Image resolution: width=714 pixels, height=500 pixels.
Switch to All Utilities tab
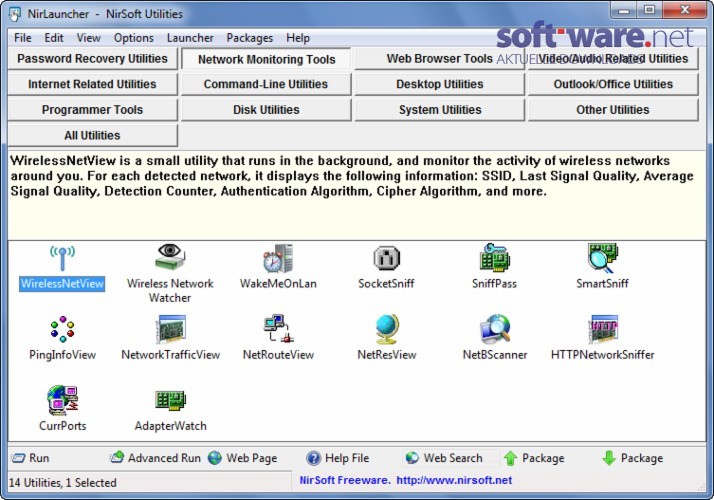coord(92,135)
